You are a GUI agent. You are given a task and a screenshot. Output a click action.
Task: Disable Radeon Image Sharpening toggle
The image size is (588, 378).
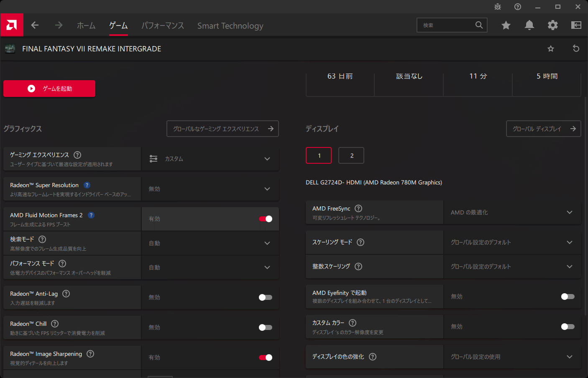(x=266, y=358)
